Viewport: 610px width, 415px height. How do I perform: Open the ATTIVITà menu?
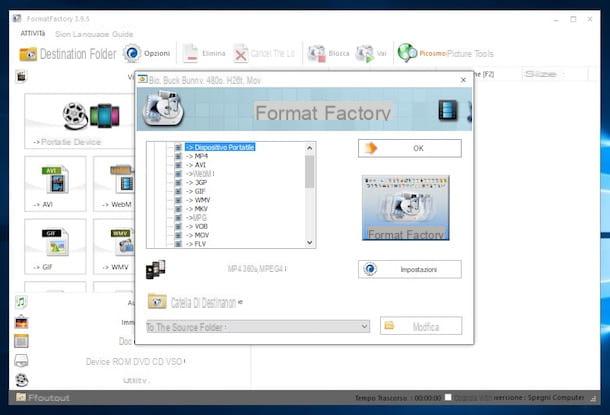(33, 33)
